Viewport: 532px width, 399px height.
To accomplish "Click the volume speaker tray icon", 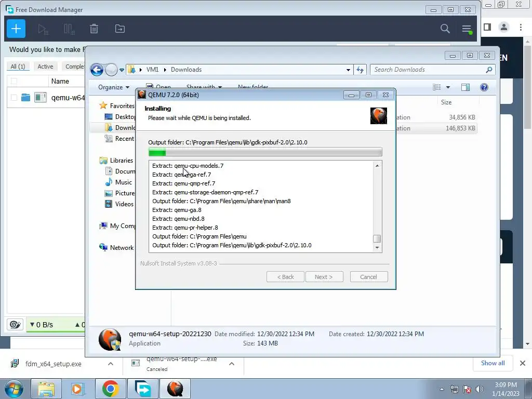I will coord(480,389).
